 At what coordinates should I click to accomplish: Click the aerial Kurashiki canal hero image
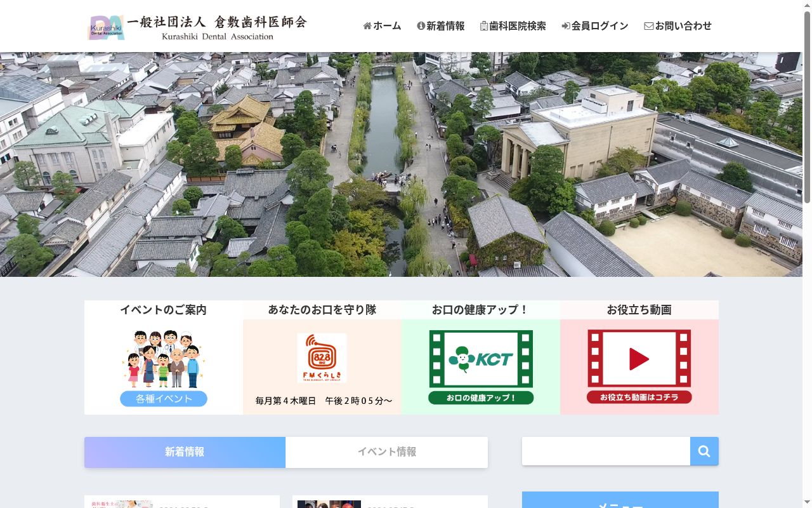(x=401, y=164)
